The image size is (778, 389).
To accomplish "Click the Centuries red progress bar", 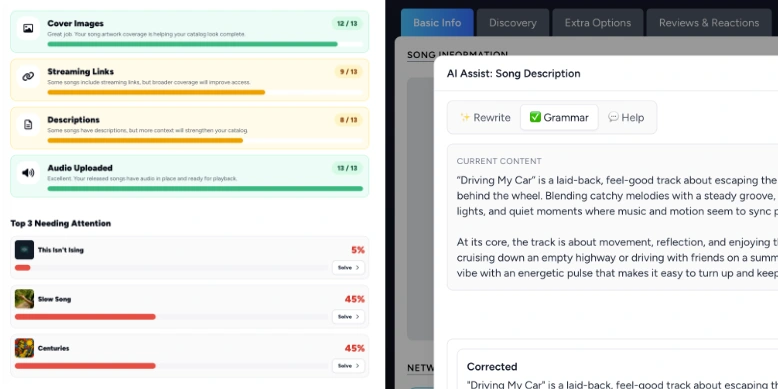I will click(85, 366).
